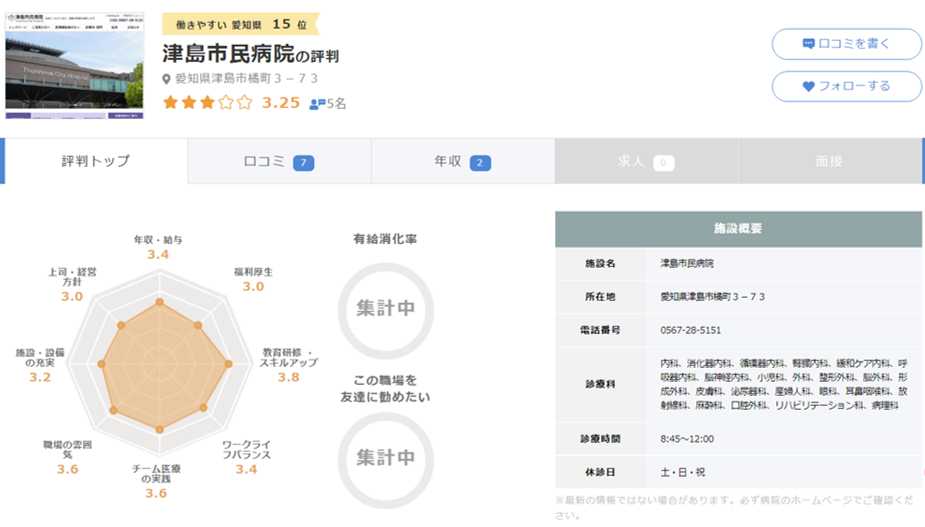Click the hospital website thumbnail image
Screen dimensions: 925x527
point(73,61)
